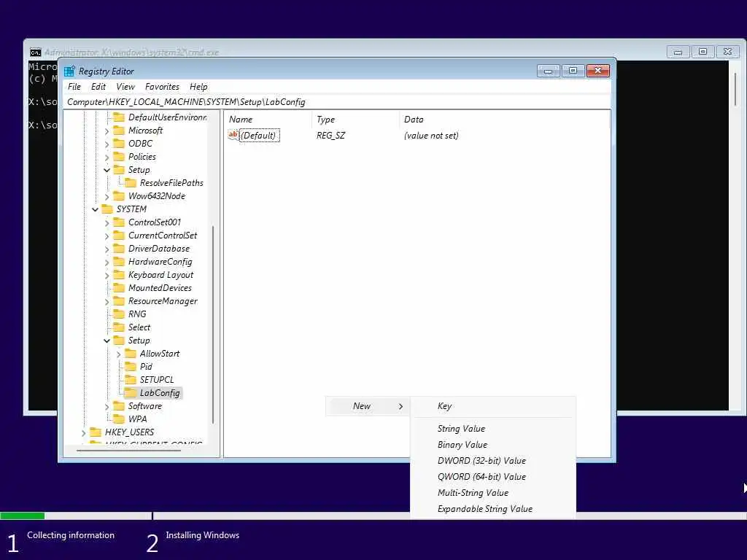Screen dimensions: 747x560
Task: Click the DriverDatabase folder icon
Action: pos(119,249)
